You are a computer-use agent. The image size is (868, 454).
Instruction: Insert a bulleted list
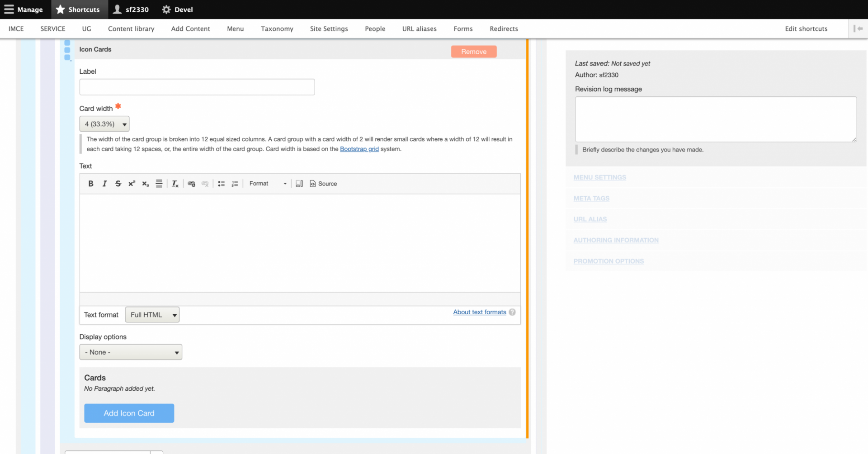click(221, 184)
